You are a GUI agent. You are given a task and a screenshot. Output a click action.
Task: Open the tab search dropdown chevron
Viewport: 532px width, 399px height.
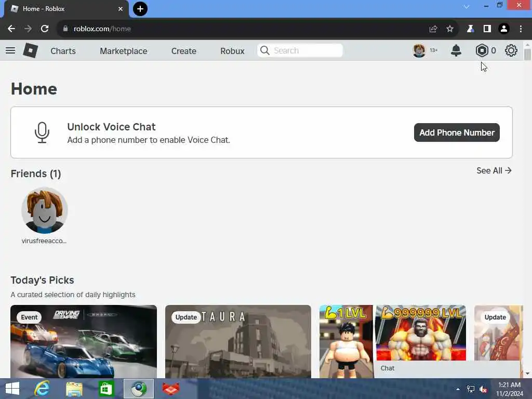click(467, 6)
